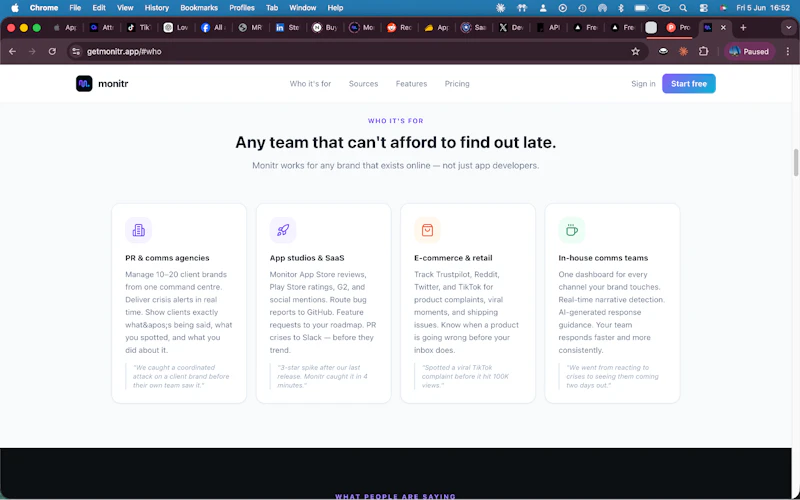Click the Start free button
Screen dimensions: 800x500
coord(689,84)
